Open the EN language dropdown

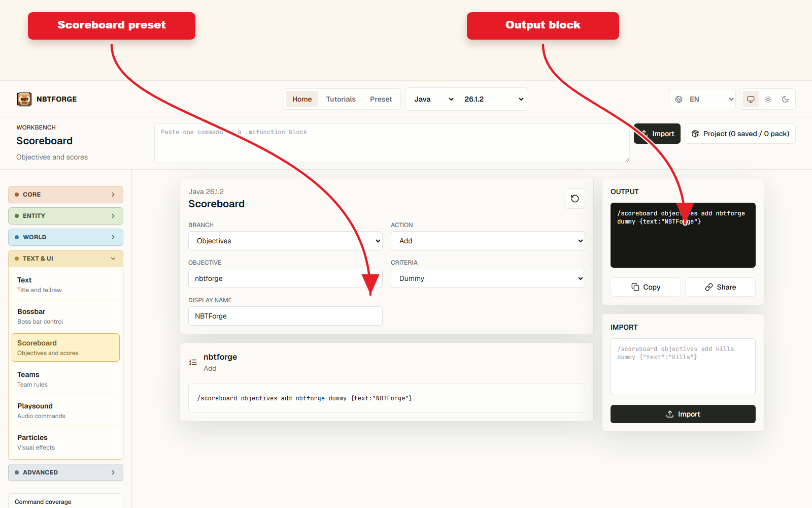(711, 99)
